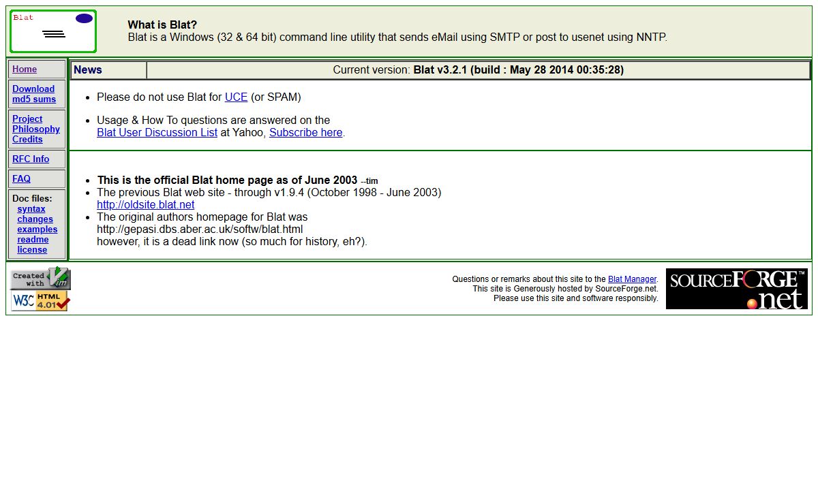The width and height of the screenshot is (818, 504).
Task: Open the changes doc file
Action: pyautogui.click(x=35, y=219)
